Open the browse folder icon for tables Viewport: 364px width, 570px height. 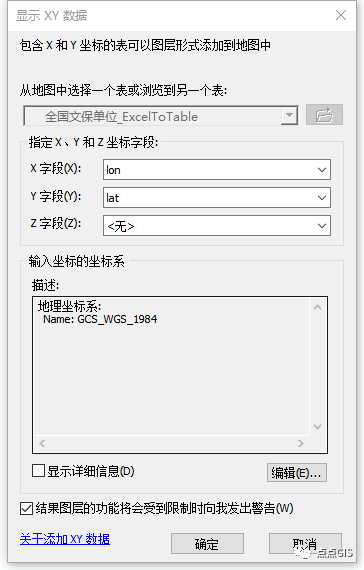click(324, 115)
